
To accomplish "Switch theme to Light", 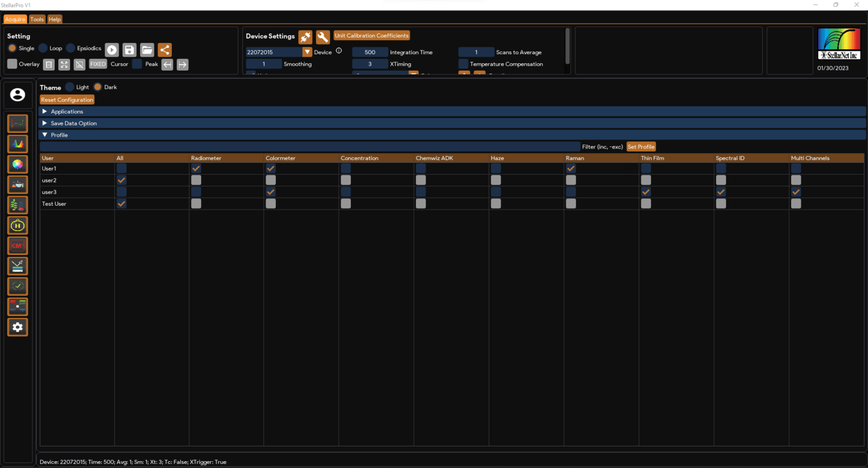I will pyautogui.click(x=70, y=87).
